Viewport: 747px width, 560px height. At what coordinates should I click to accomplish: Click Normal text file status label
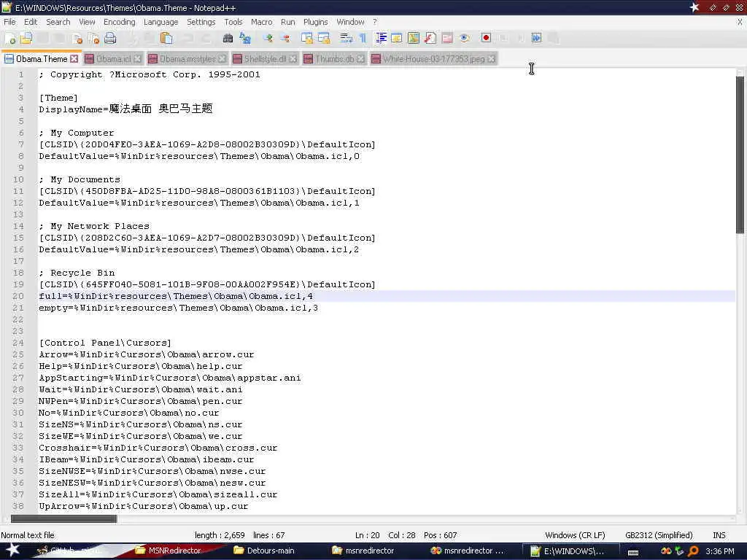28,534
